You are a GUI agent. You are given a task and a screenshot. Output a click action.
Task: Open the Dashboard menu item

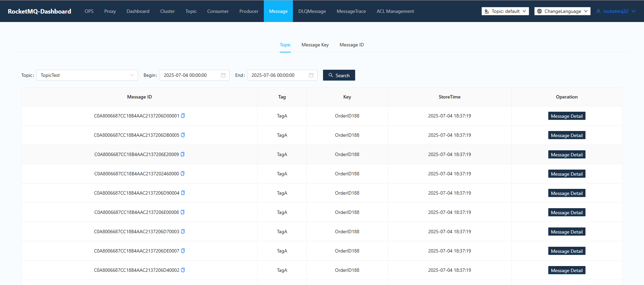pos(138,11)
